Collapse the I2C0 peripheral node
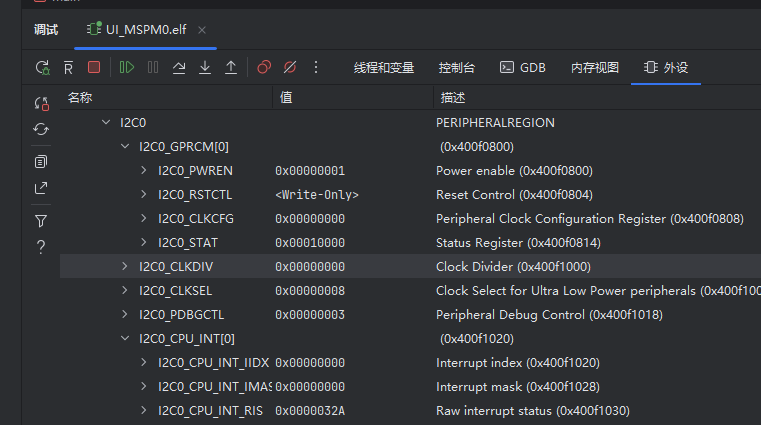This screenshot has width=761, height=425. 106,122
